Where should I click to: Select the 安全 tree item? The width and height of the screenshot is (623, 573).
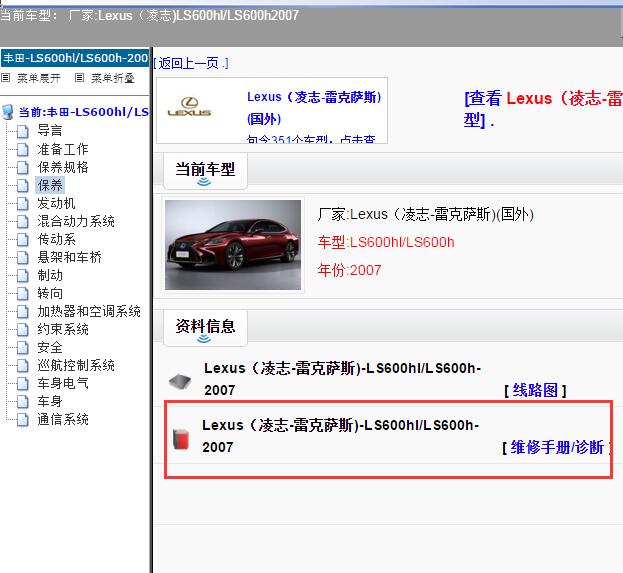[x=50, y=347]
